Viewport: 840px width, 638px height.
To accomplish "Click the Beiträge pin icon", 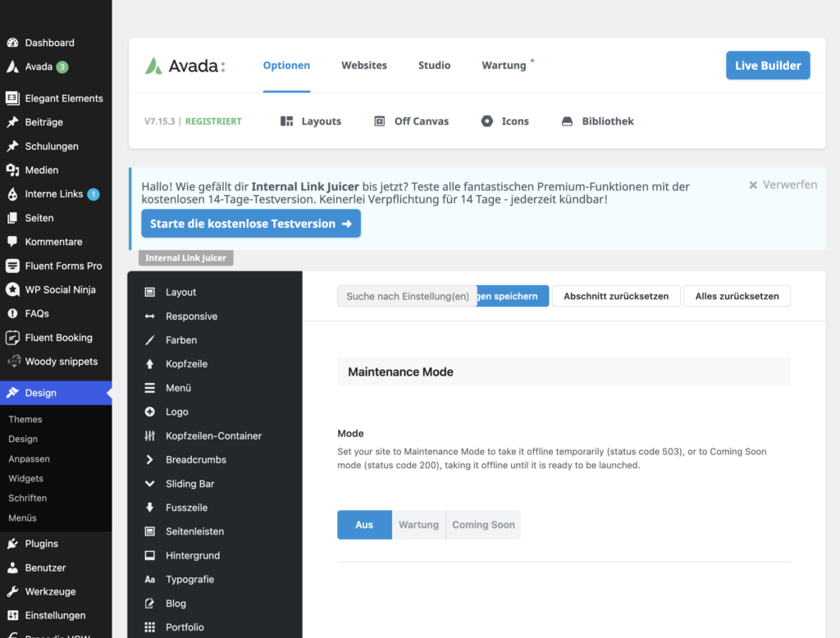I will (x=13, y=122).
